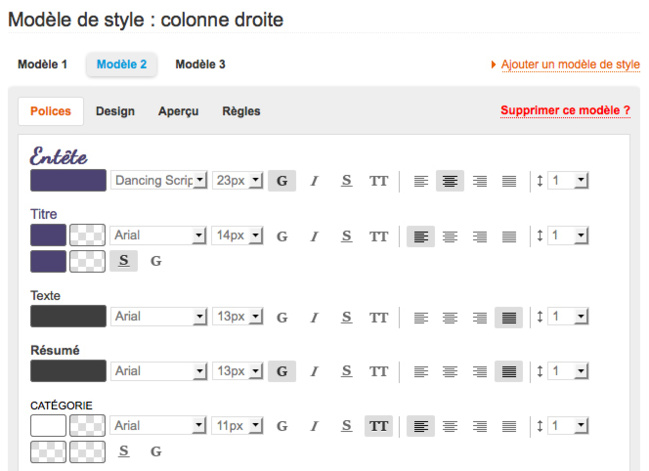Justify the Catégorie text alignment

tap(508, 426)
